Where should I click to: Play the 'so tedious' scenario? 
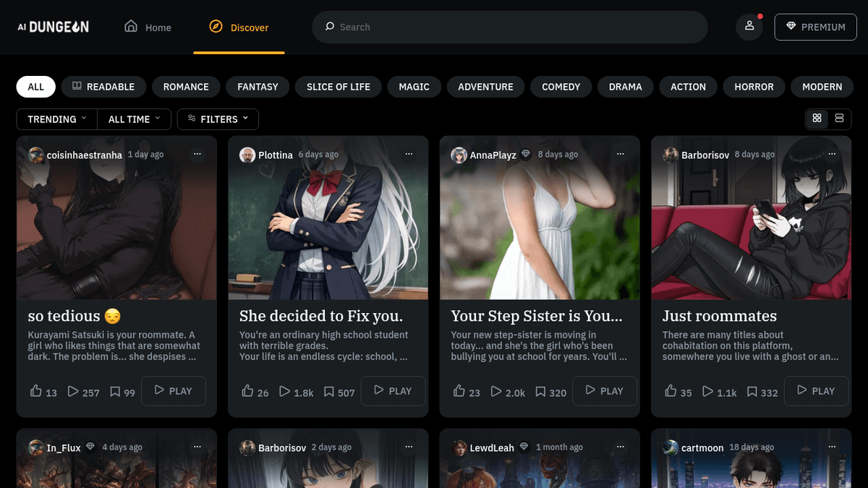coord(174,391)
